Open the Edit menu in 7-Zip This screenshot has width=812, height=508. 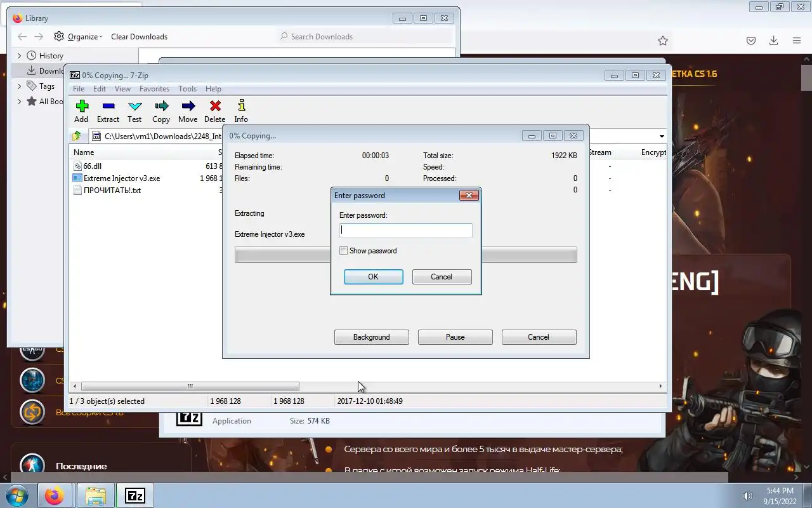100,89
